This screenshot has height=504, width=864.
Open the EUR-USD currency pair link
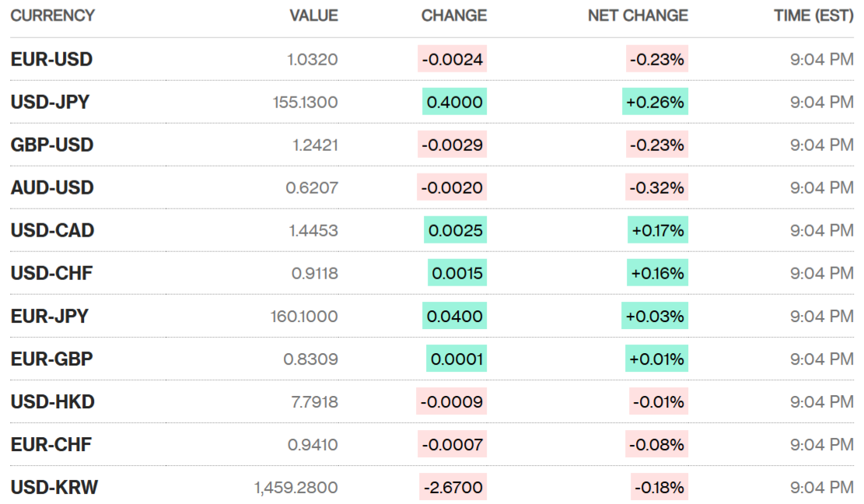click(51, 59)
